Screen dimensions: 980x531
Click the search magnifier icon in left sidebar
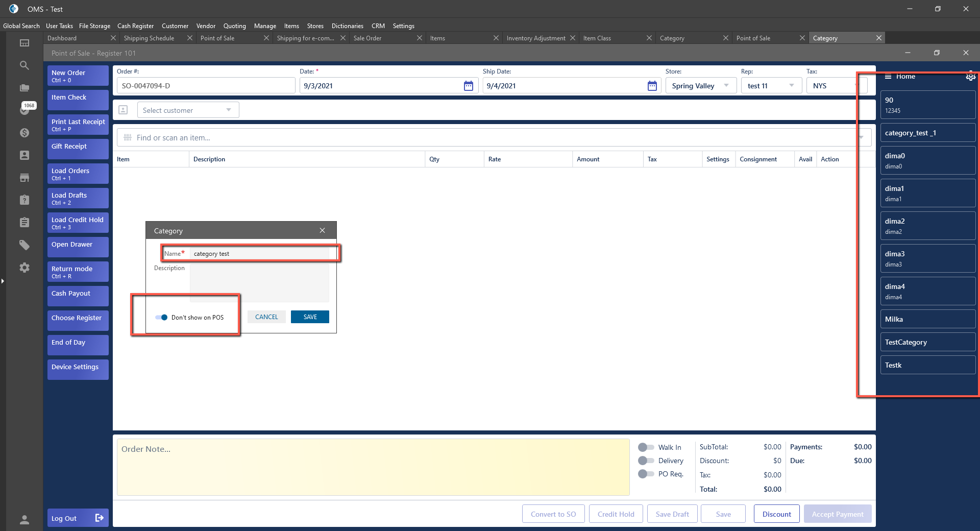(x=24, y=65)
